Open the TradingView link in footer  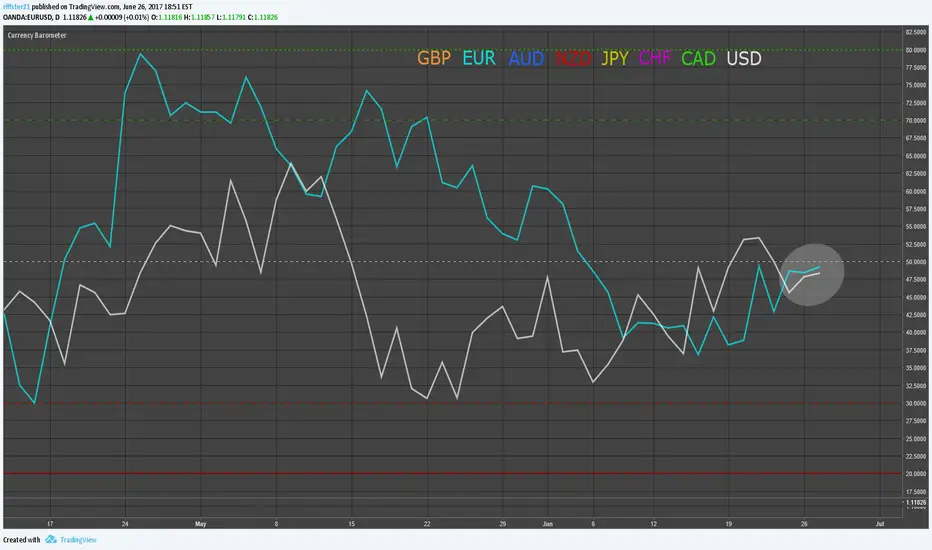tap(78, 540)
